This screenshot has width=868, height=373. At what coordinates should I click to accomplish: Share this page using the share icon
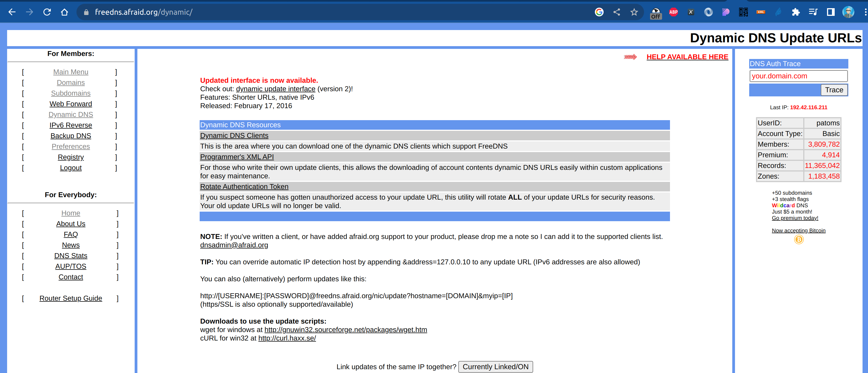pyautogui.click(x=617, y=12)
